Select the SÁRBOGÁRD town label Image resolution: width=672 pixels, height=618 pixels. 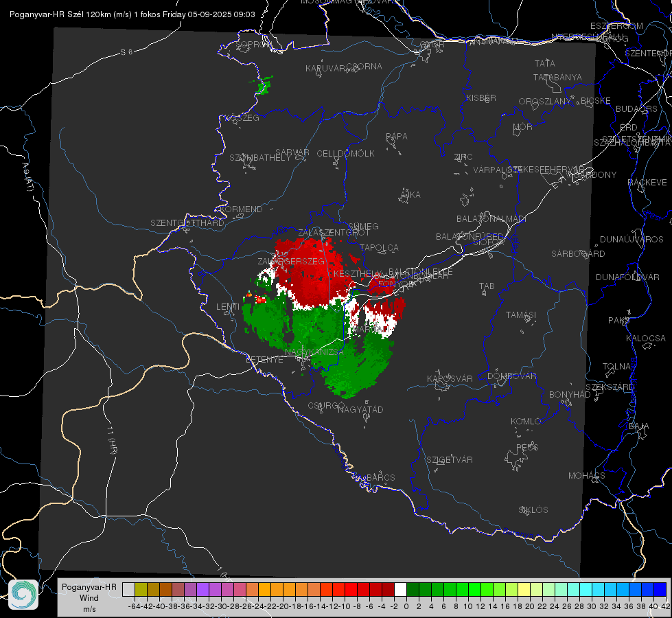point(578,254)
